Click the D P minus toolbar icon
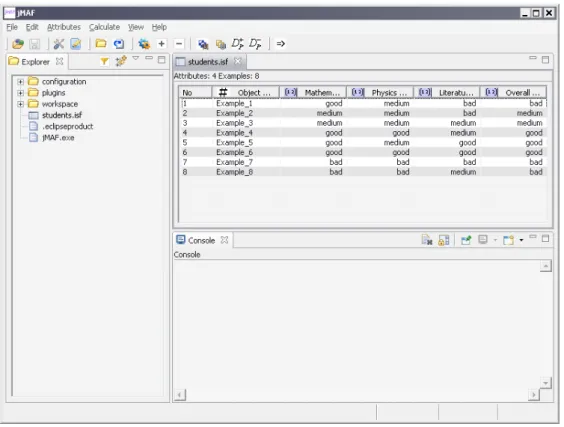Viewport: 564px width, 427px height. 255,44
